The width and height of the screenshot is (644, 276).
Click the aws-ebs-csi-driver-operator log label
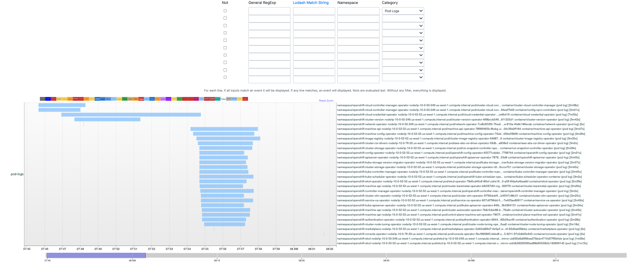tap(457, 143)
